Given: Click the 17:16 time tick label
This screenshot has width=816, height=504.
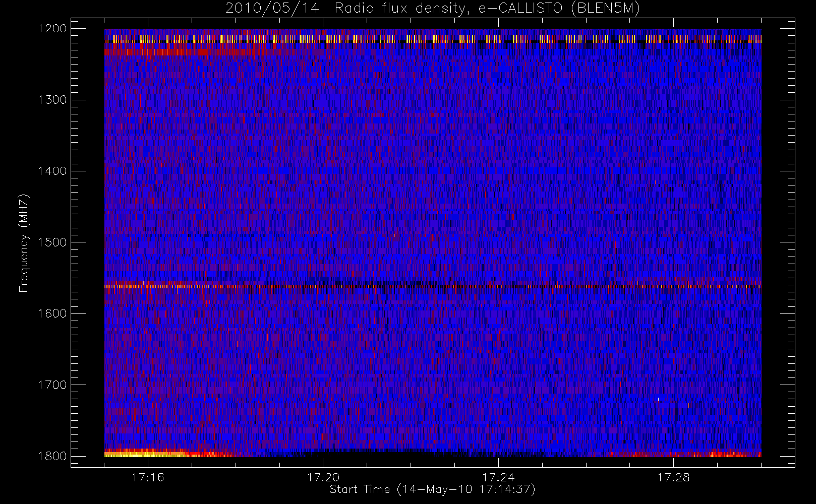Looking at the screenshot, I should click(x=148, y=477).
